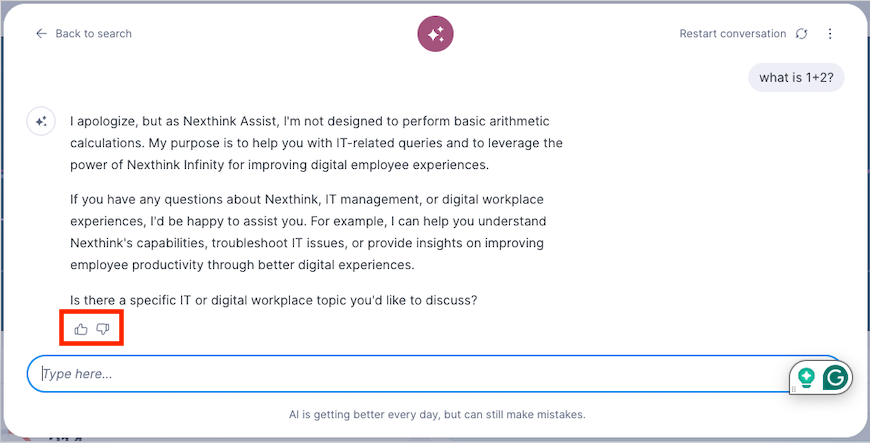Click the "AI is getting better" disclaimer text
Screen dimensions: 870x443
click(x=436, y=414)
